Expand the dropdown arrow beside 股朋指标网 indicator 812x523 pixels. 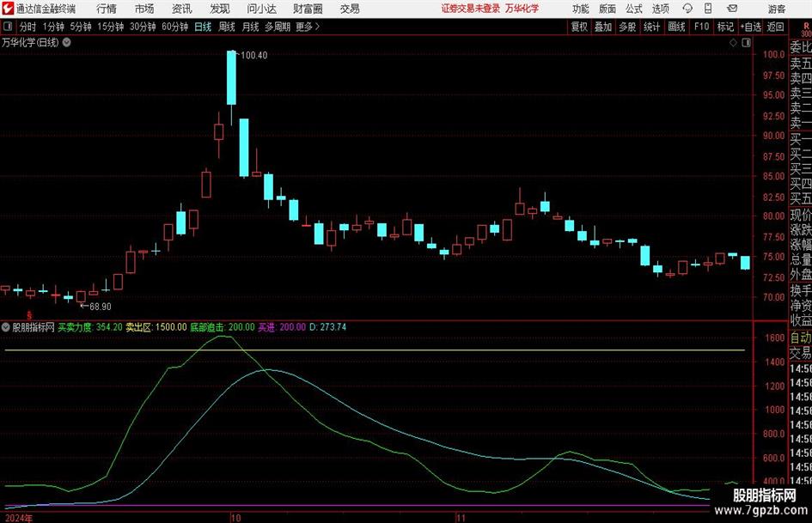pos(6,326)
